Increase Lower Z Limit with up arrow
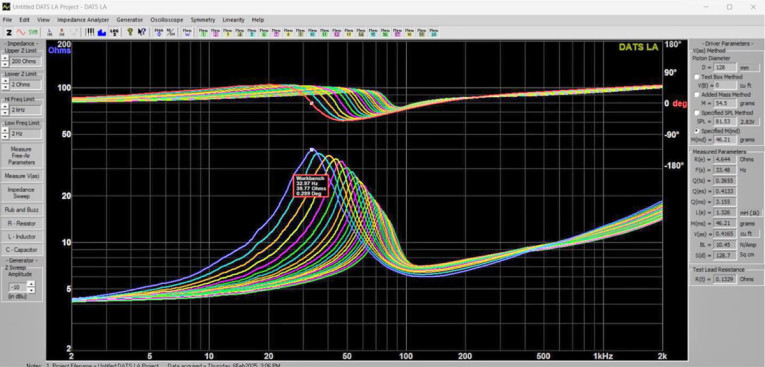Image resolution: width=765 pixels, height=367 pixels. tap(4, 82)
